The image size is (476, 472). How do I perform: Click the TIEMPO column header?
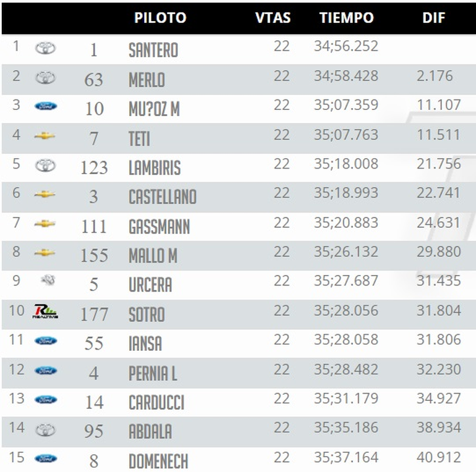[346, 18]
